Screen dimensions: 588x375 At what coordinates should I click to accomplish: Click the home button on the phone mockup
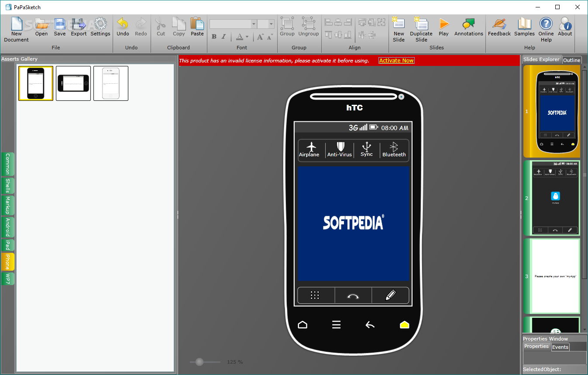click(303, 325)
